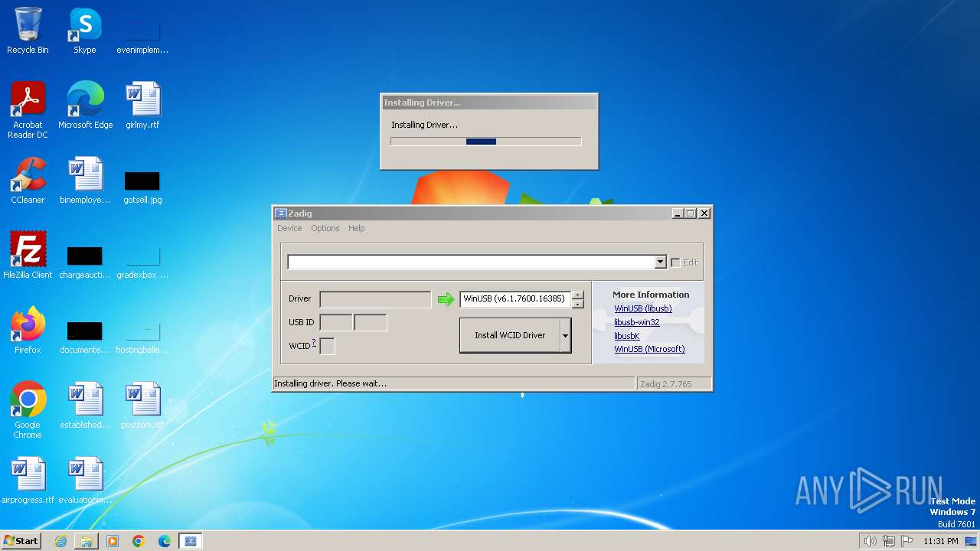980x551 pixels.
Task: Click the Show Desktop button
Action: coord(971,541)
